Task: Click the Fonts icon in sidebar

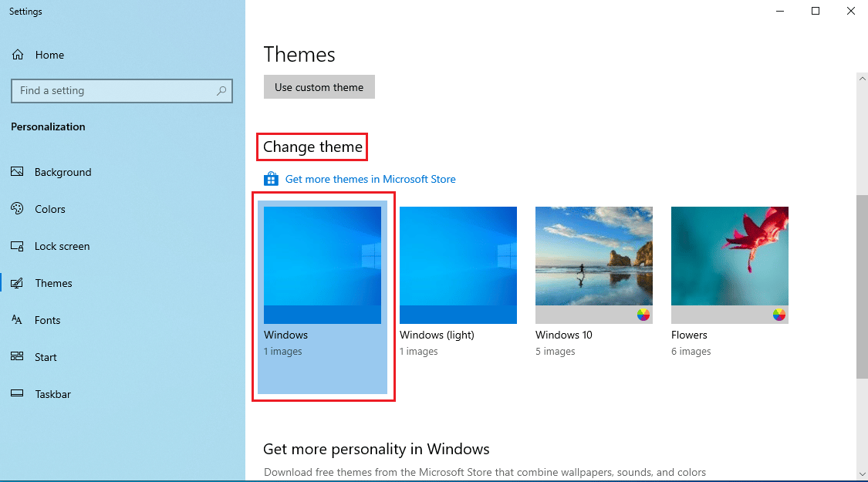Action: pyautogui.click(x=17, y=320)
